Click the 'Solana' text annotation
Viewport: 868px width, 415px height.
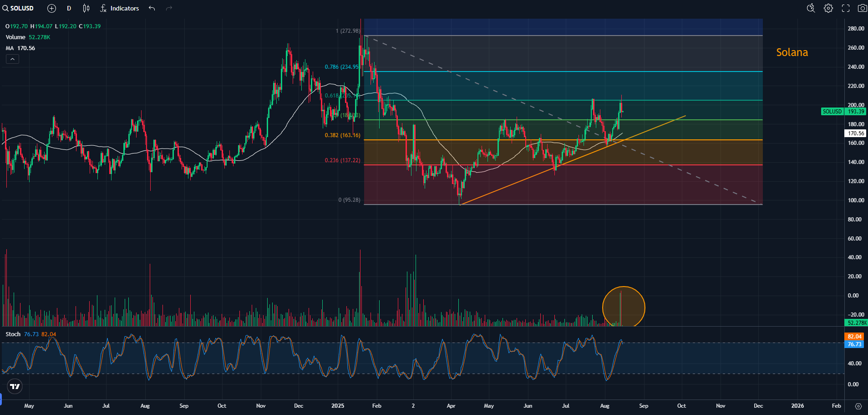pos(792,52)
